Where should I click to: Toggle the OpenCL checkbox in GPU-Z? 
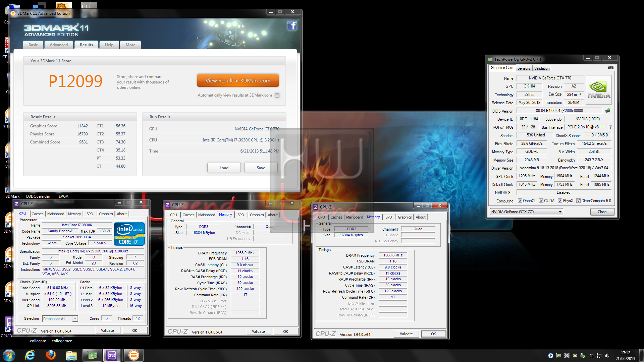point(520,201)
